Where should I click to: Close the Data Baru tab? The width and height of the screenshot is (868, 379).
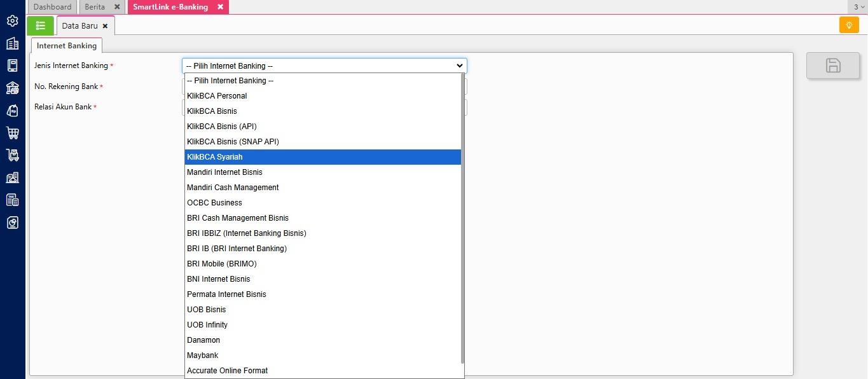105,26
